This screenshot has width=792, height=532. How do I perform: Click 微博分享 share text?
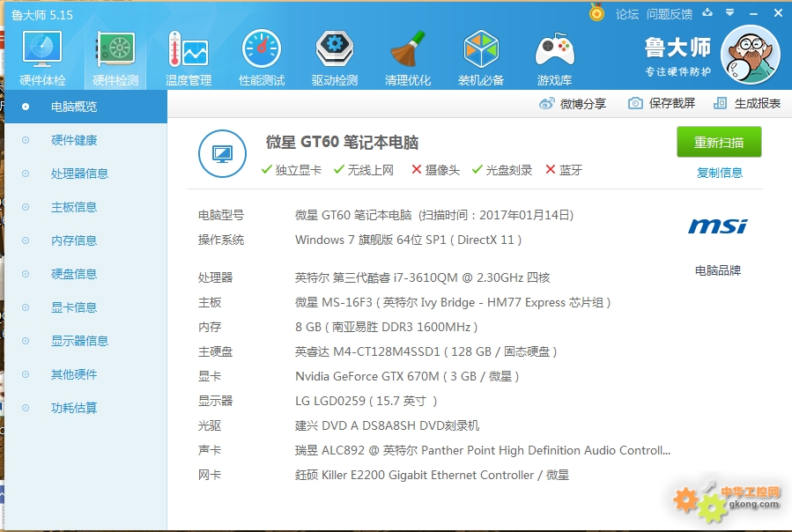click(583, 104)
